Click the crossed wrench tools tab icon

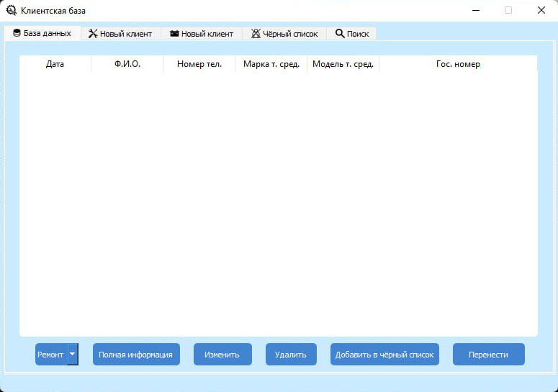click(93, 33)
